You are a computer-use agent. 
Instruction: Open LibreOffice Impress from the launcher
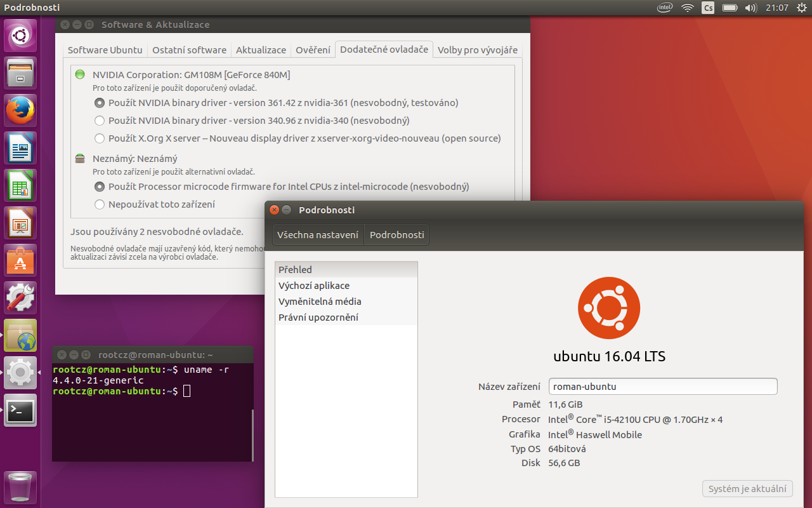click(x=20, y=223)
